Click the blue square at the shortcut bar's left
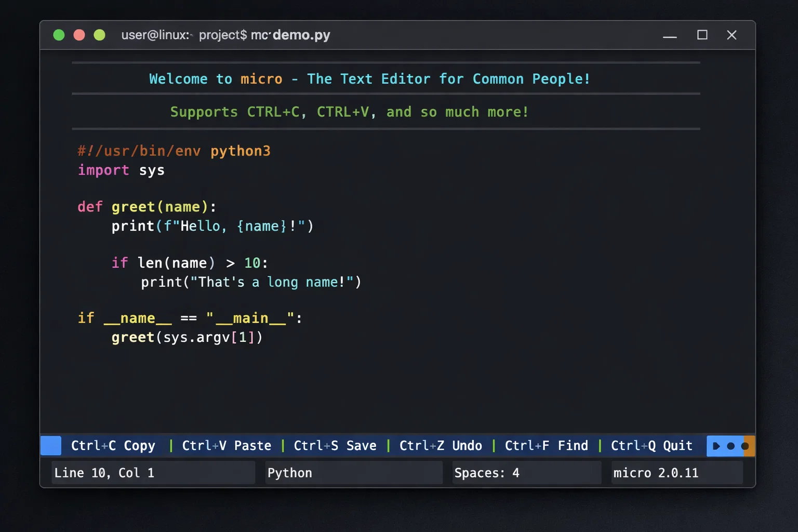The image size is (798, 532). [x=51, y=446]
